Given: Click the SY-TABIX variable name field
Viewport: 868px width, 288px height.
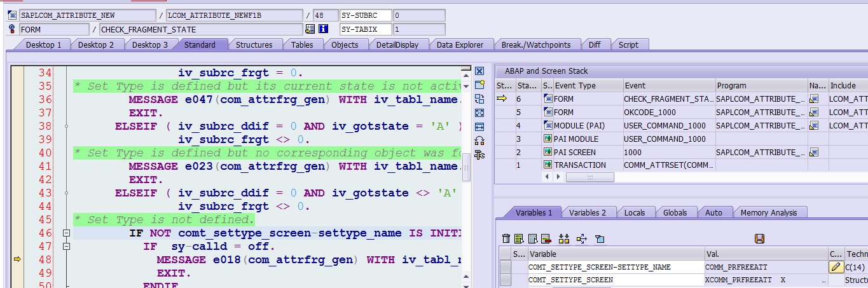Looking at the screenshot, I should (366, 29).
